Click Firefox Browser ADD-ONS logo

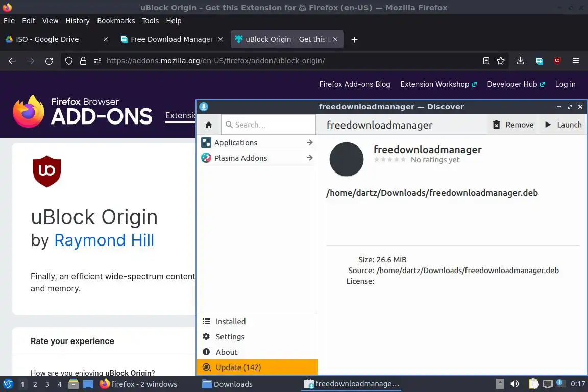tap(83, 111)
